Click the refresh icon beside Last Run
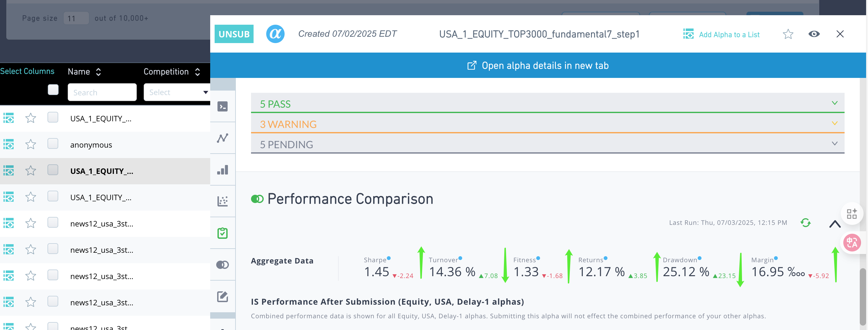This screenshot has height=330, width=868. [805, 223]
